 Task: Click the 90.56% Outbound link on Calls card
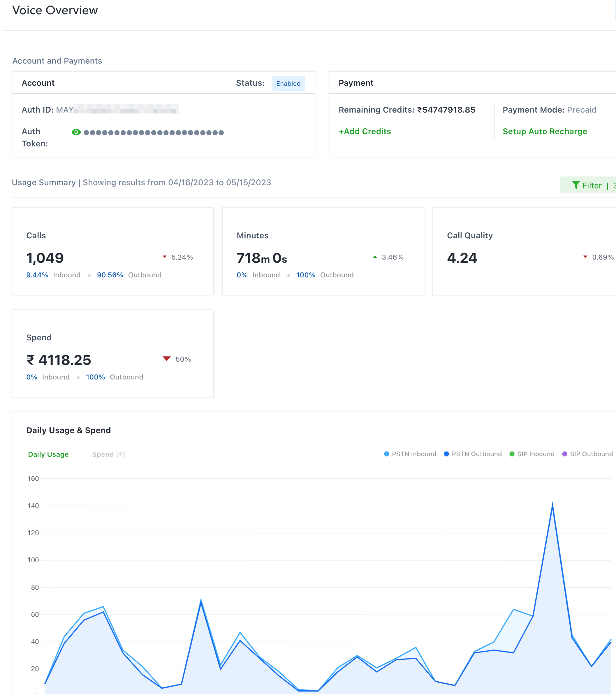tap(110, 275)
